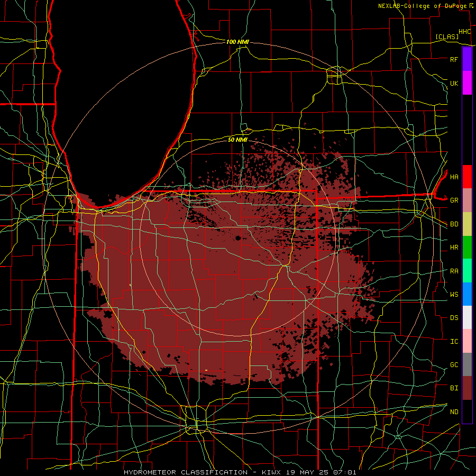Click the UK legend label
This screenshot has width=476, height=476.
click(454, 83)
